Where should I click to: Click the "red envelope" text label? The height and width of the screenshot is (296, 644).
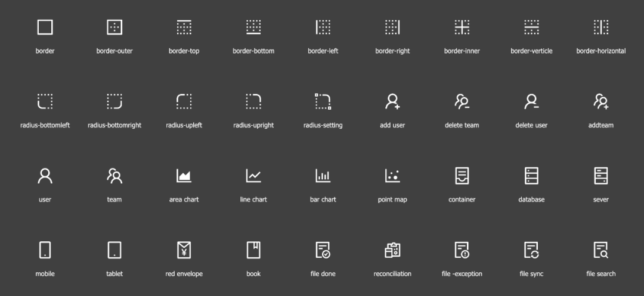184,274
